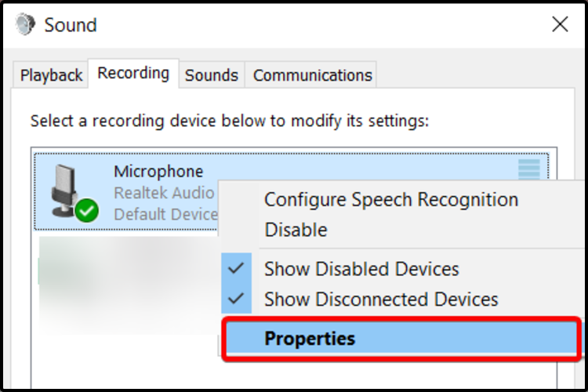Disable the microphone via context menu
Image resolution: width=588 pixels, height=392 pixels.
click(296, 230)
